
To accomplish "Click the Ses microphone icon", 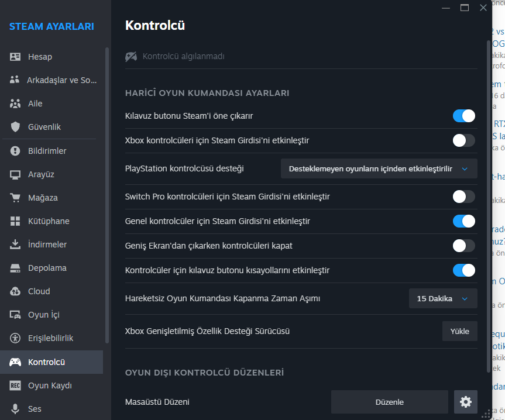I will tap(15, 409).
